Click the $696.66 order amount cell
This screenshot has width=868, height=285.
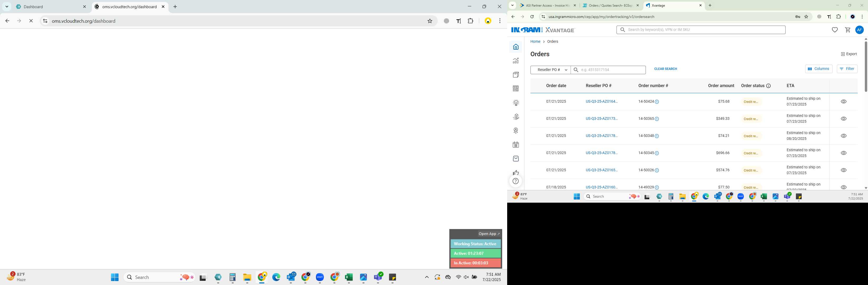click(722, 153)
